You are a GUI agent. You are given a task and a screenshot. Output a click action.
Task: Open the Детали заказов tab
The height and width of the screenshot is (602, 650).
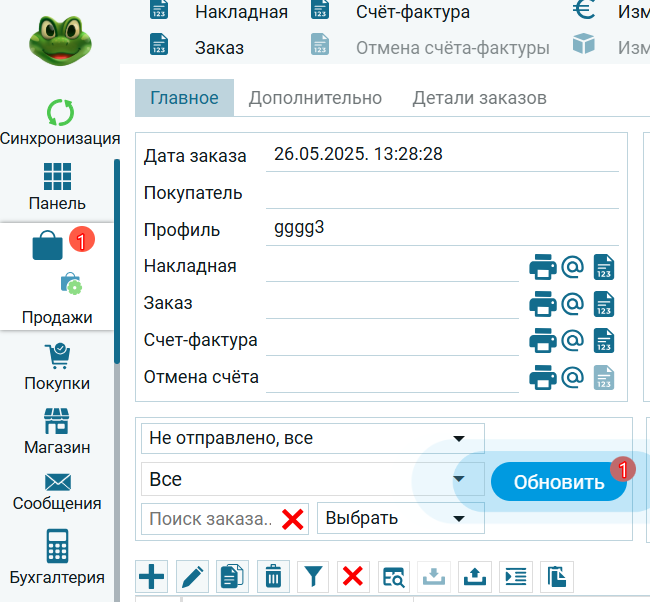[479, 98]
